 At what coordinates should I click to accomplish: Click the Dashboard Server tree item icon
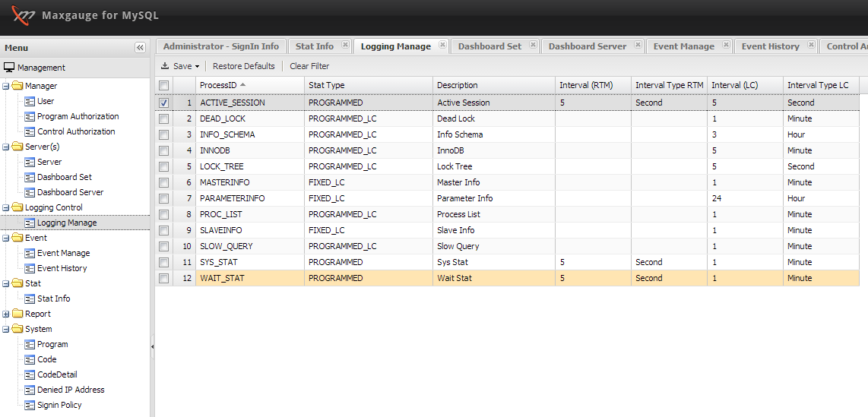(x=30, y=192)
